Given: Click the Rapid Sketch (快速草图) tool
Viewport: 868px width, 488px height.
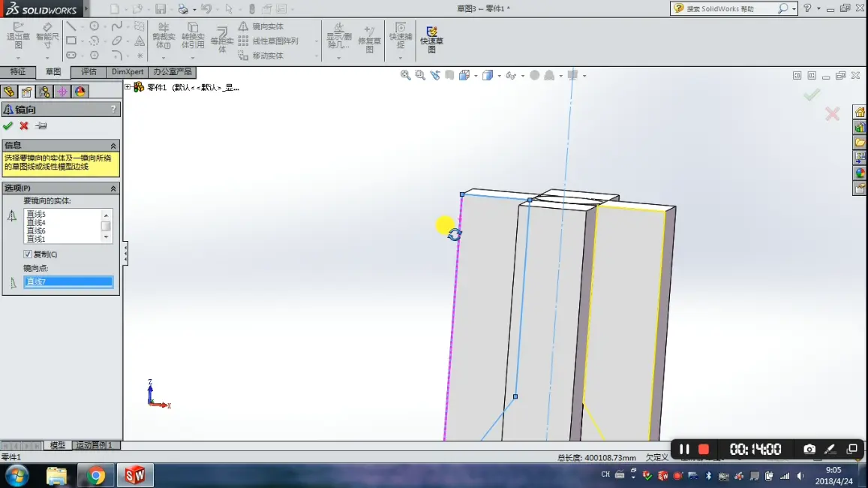Looking at the screenshot, I should tap(432, 39).
